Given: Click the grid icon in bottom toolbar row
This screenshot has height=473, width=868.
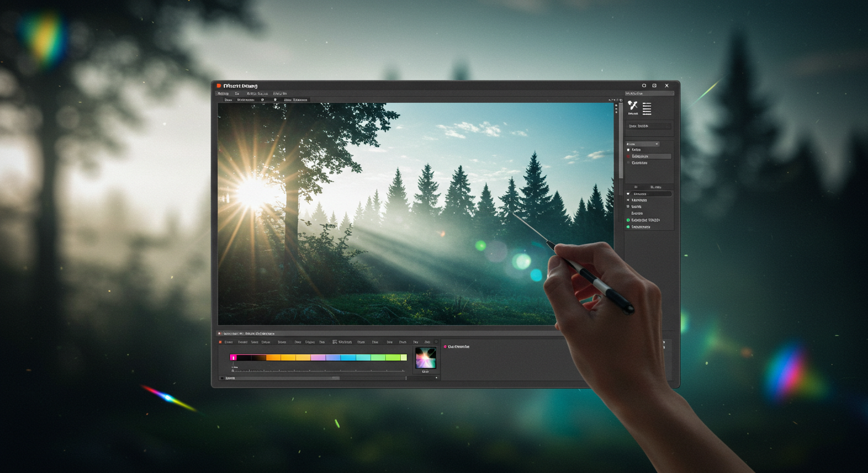Looking at the screenshot, I should pos(335,342).
